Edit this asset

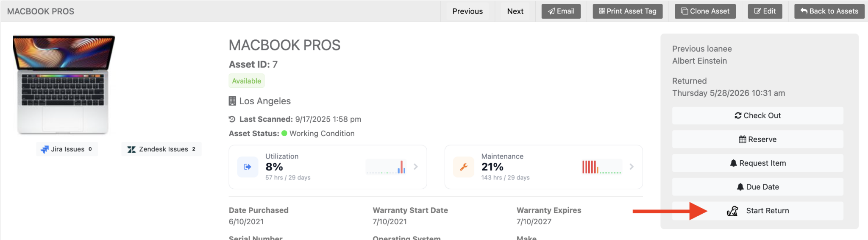click(765, 11)
